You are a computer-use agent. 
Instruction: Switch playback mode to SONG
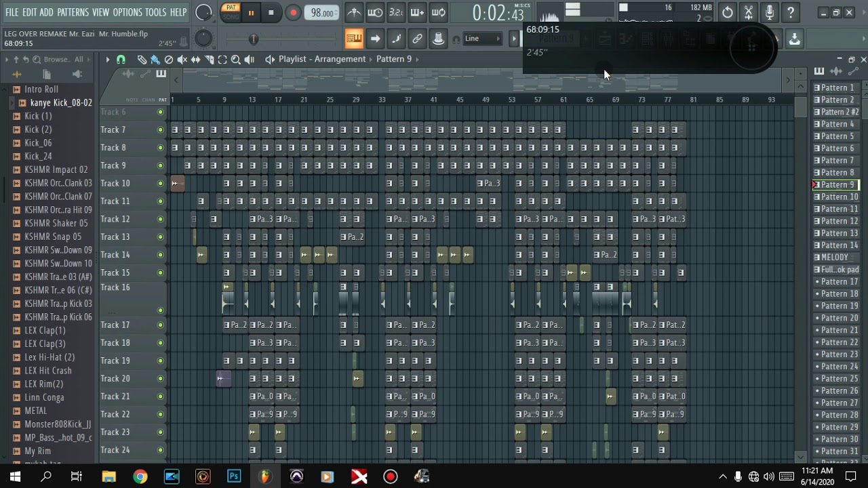(231, 16)
